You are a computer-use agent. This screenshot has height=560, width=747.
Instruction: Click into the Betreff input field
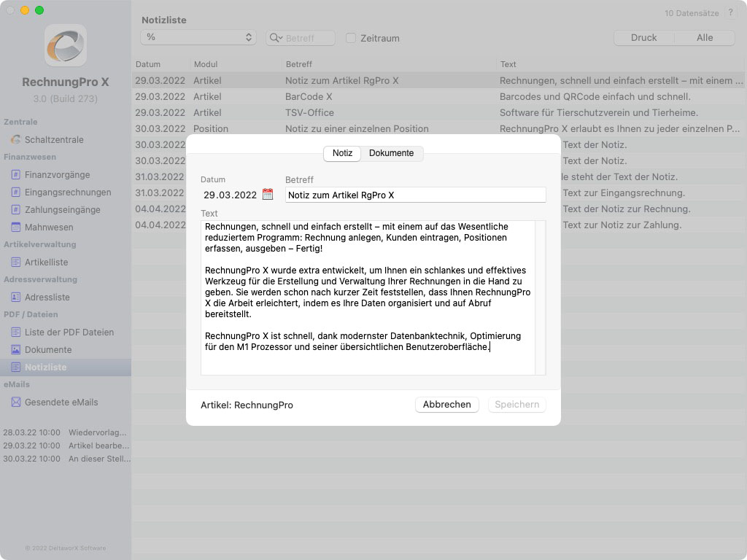click(415, 195)
